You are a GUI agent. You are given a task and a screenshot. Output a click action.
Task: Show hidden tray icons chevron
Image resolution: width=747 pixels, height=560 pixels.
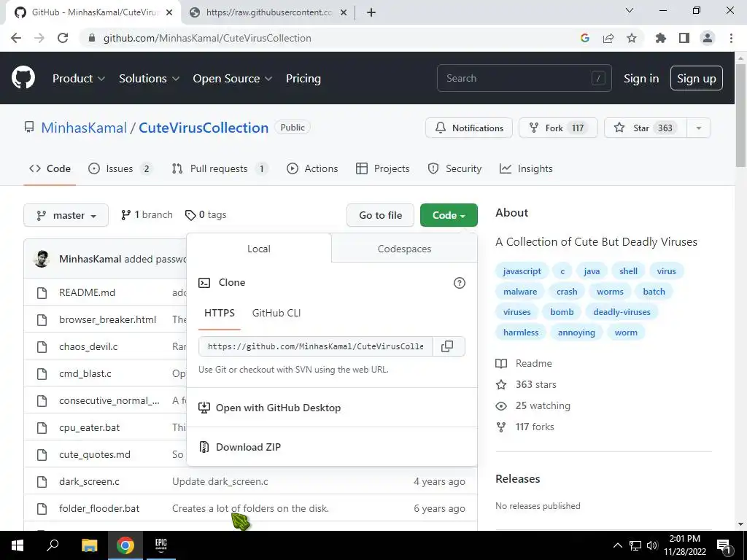(x=617, y=545)
